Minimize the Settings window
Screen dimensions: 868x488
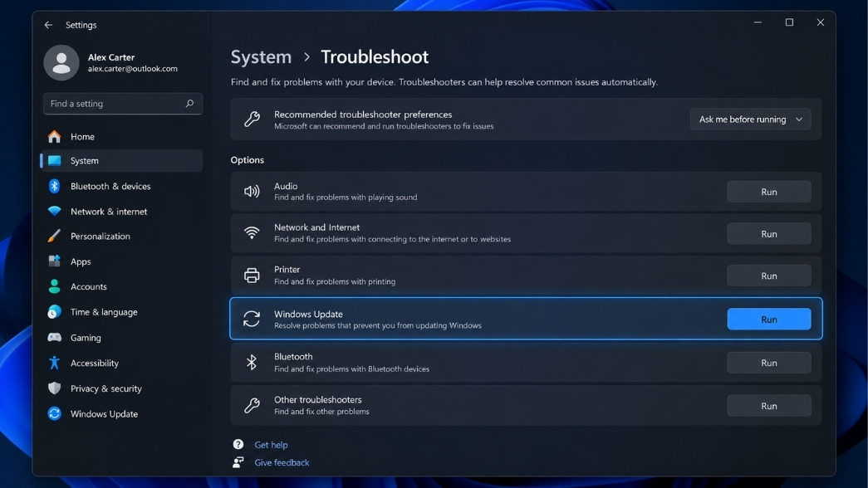point(758,22)
